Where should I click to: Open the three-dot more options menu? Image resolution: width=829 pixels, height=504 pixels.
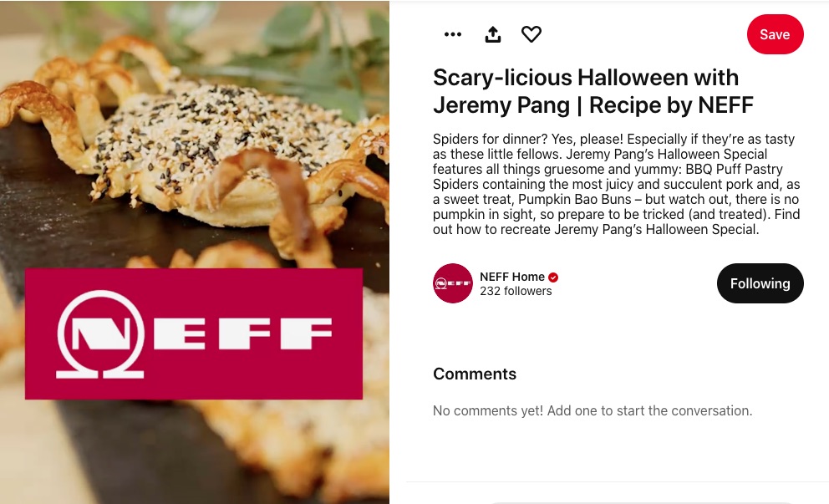[x=453, y=34]
